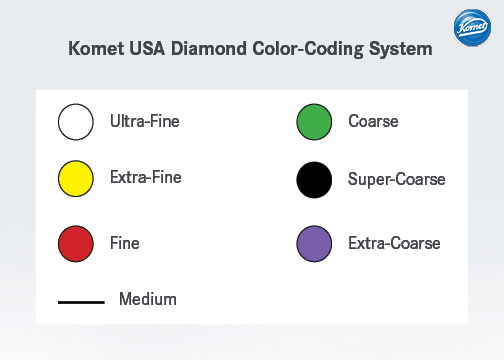Click the word Diamond in title

coord(209,48)
